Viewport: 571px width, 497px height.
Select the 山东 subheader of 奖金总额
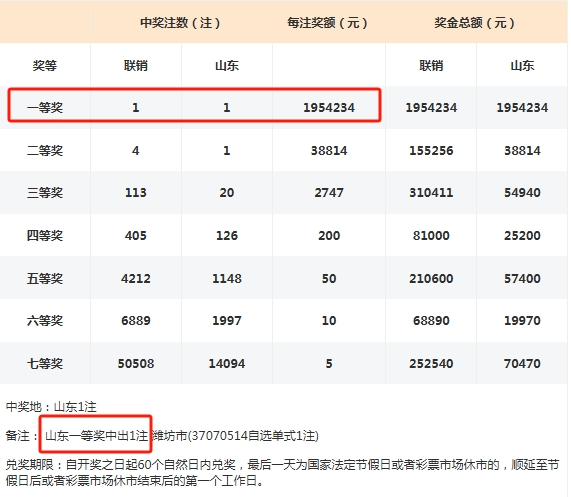coord(522,66)
